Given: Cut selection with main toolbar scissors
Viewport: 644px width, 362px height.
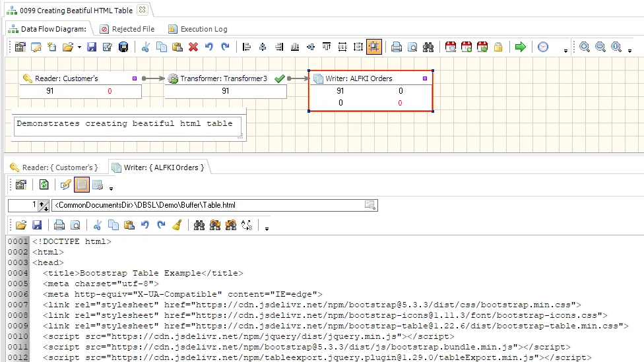Looking at the screenshot, I should point(145,47).
